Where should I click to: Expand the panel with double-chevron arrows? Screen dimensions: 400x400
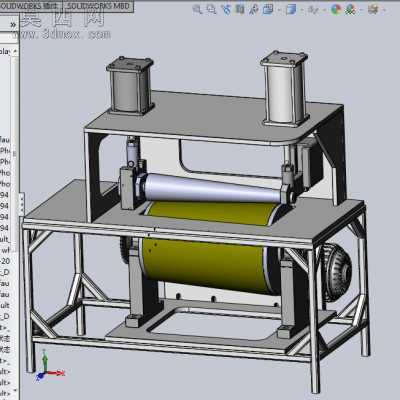tap(13, 25)
